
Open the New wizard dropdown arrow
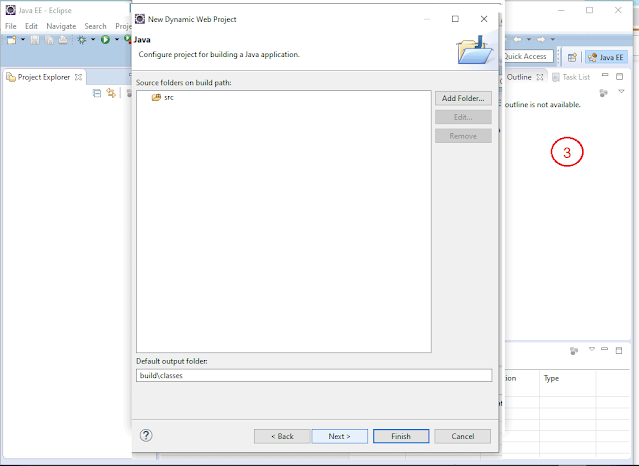click(x=23, y=40)
